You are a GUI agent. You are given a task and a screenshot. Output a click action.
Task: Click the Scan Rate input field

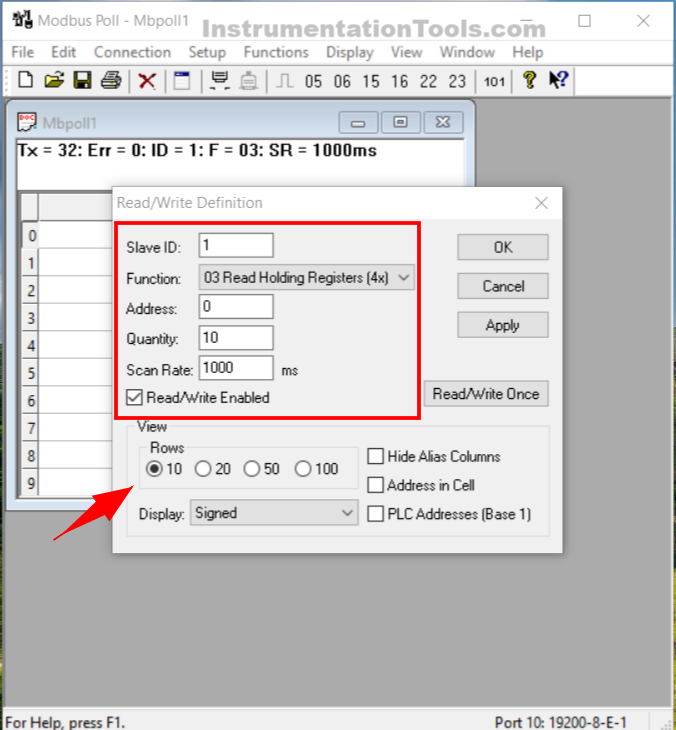[x=236, y=368]
